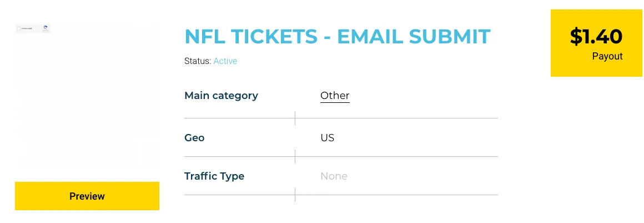Click the yellow Preview button
644x223 pixels.
tap(87, 196)
